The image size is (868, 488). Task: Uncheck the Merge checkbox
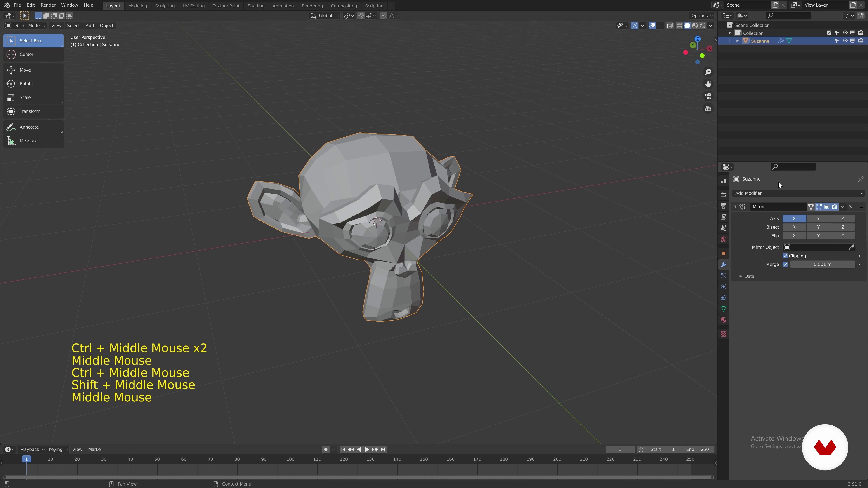[x=785, y=264]
